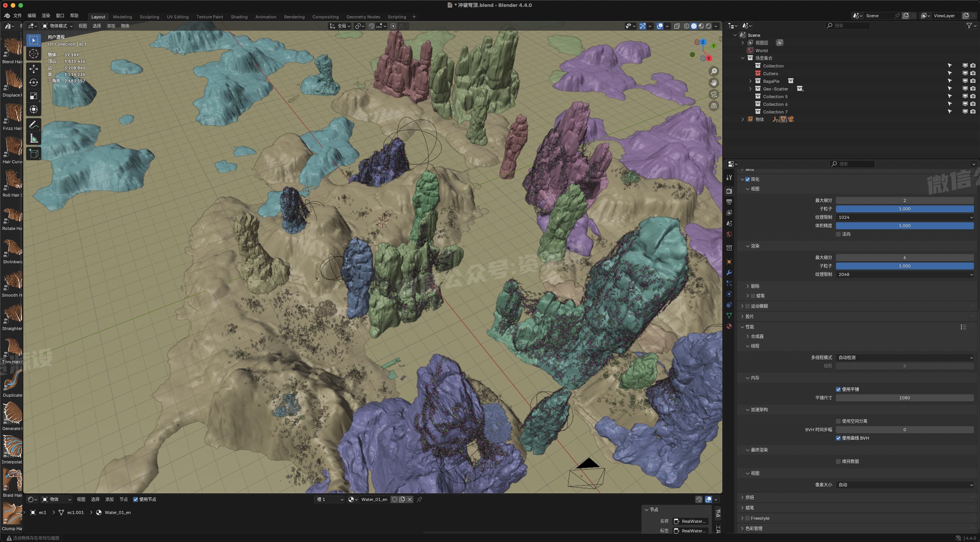Select the Transform tool
The image size is (980, 542).
34,109
